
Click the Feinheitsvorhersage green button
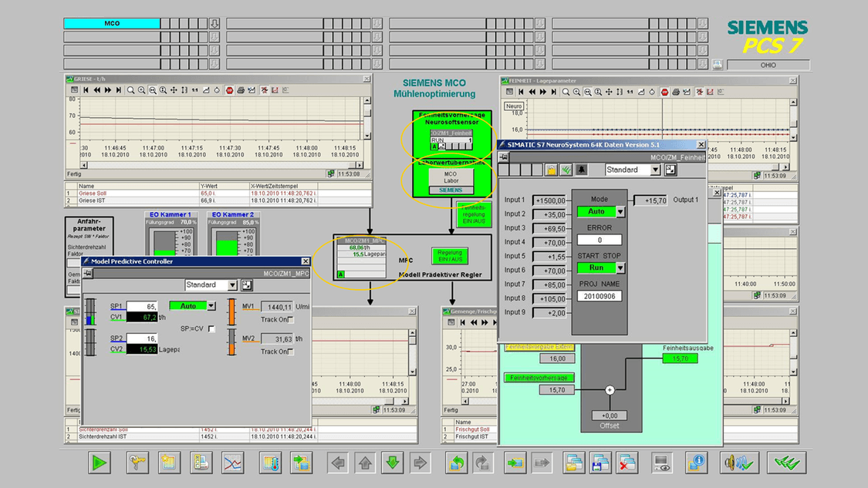pyautogui.click(x=539, y=378)
